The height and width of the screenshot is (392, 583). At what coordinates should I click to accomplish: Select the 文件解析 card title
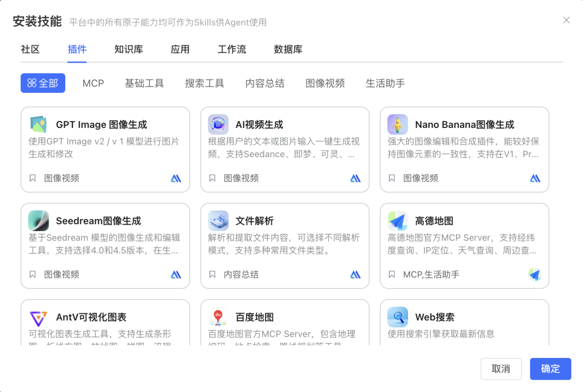[254, 221]
